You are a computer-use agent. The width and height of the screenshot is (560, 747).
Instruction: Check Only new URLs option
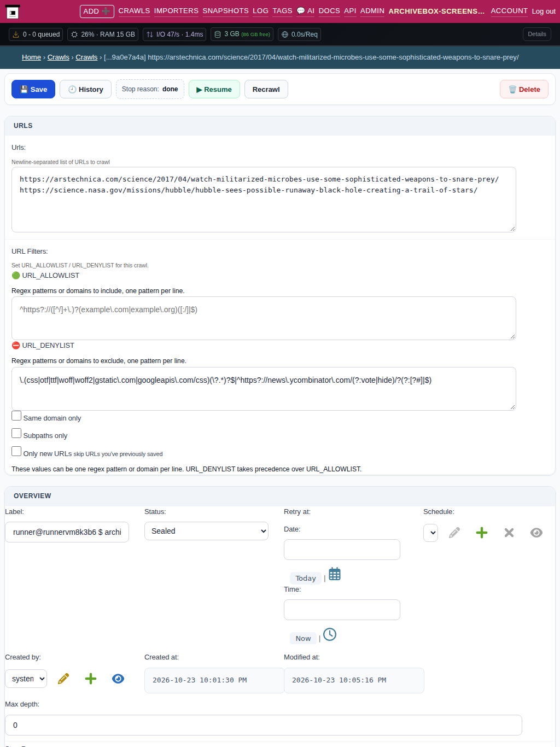tap(16, 452)
